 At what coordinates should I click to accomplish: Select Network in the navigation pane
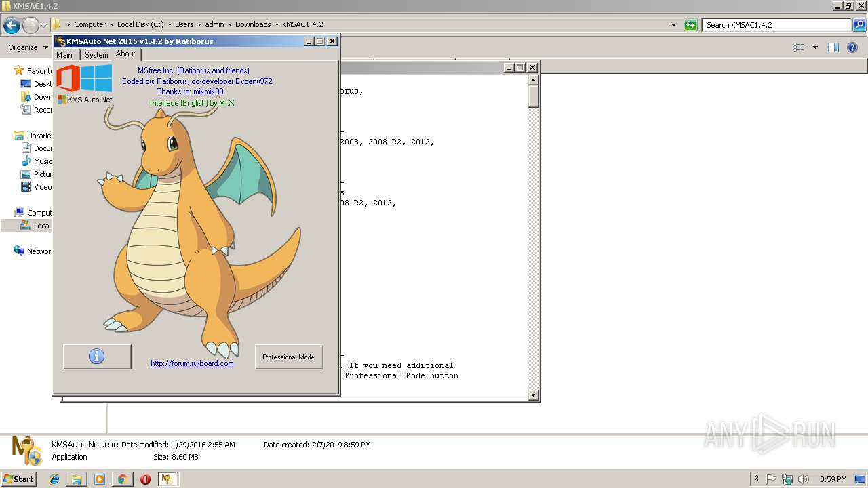(33, 251)
